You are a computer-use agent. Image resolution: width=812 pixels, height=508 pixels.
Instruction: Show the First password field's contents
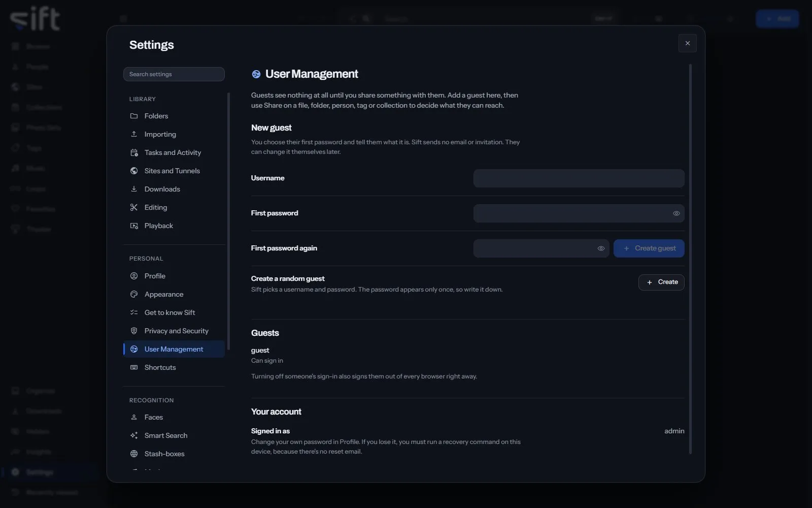point(676,213)
